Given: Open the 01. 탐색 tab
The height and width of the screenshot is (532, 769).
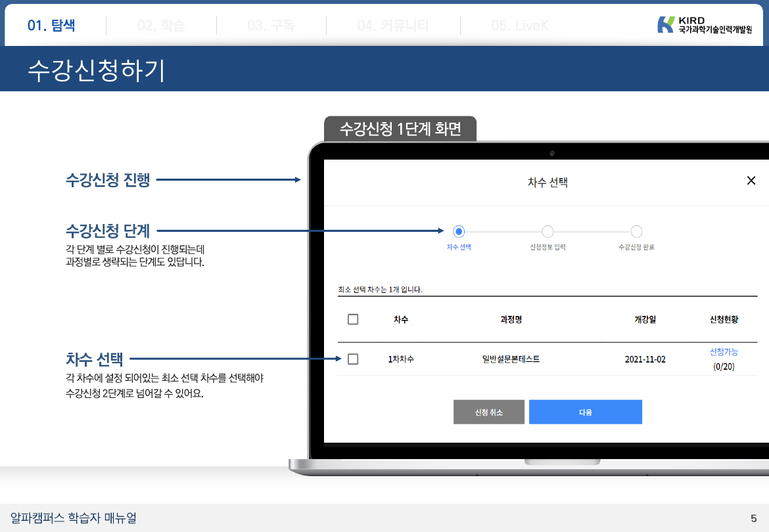Looking at the screenshot, I should [x=51, y=26].
